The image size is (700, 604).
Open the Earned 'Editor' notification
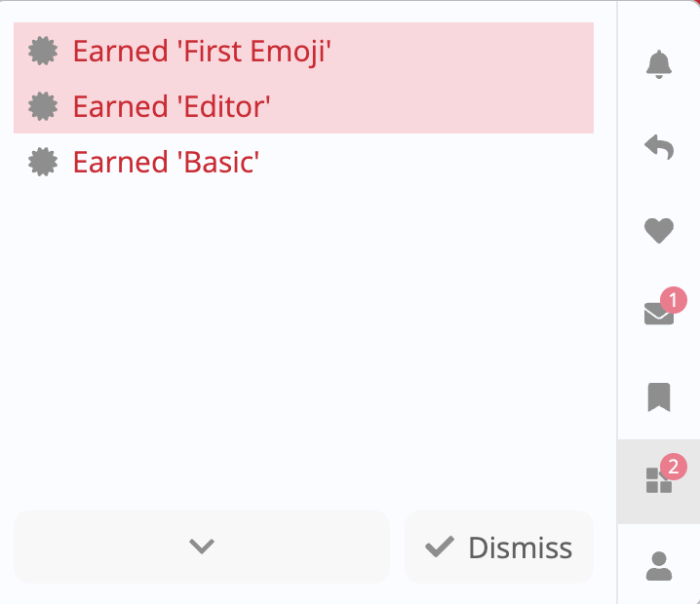click(x=303, y=106)
